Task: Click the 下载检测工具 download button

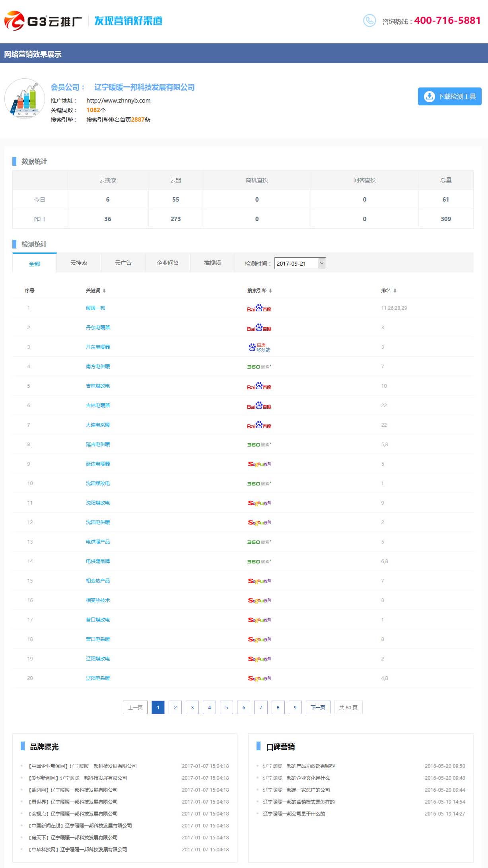Action: point(449,97)
